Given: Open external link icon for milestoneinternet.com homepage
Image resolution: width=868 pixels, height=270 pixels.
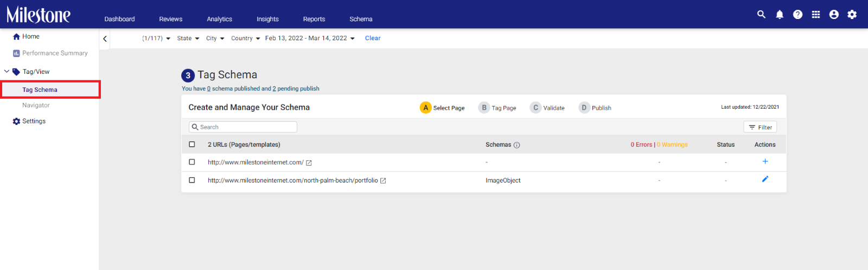Looking at the screenshot, I should click(x=309, y=162).
